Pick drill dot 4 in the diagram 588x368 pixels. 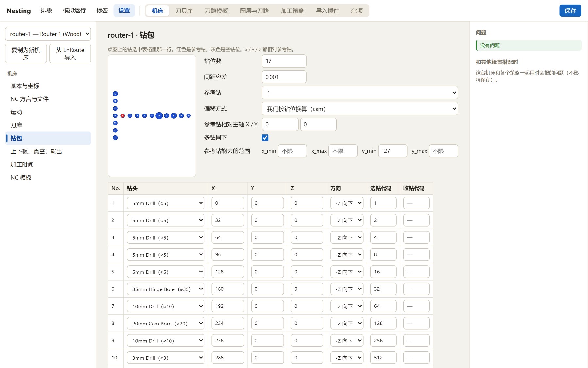(145, 116)
